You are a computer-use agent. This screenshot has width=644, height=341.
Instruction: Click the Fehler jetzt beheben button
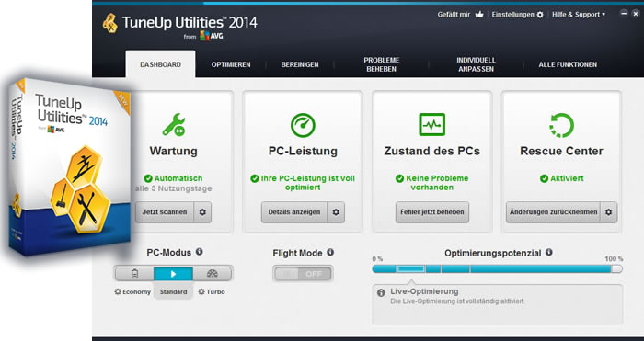pyautogui.click(x=432, y=212)
